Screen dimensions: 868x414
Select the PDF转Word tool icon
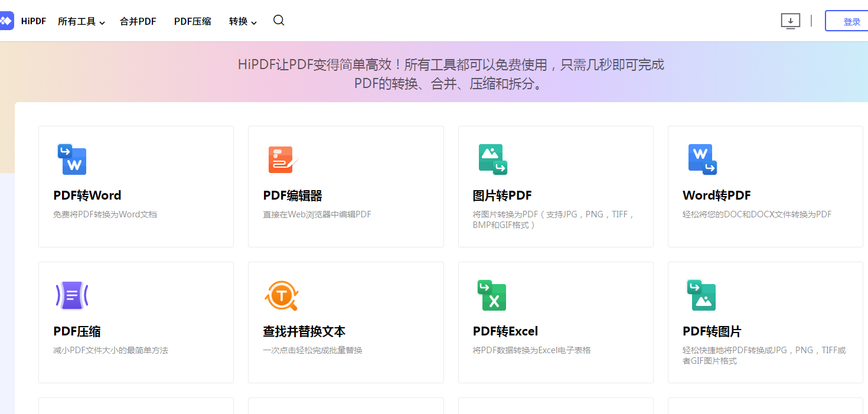pos(72,159)
